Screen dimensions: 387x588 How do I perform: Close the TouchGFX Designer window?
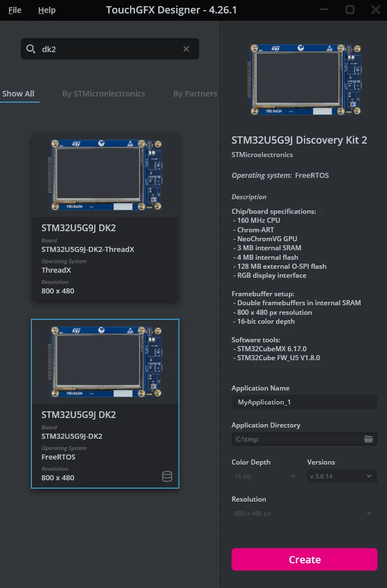[x=375, y=10]
